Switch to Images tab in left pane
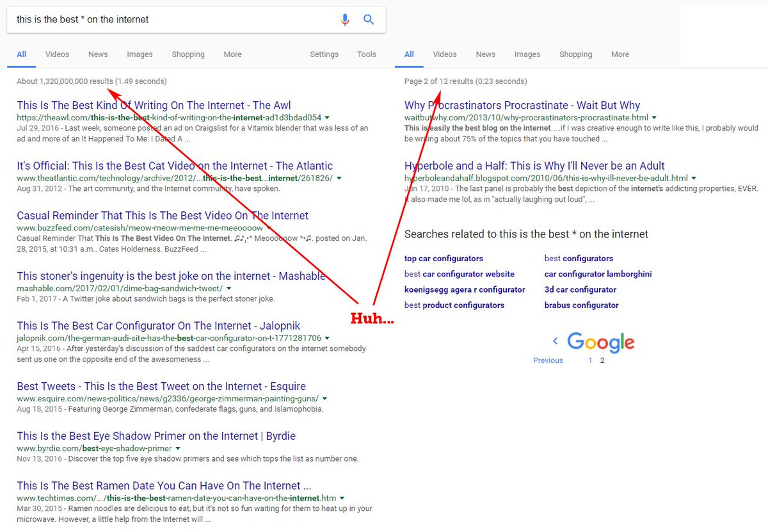The width and height of the screenshot is (768, 532). click(140, 54)
